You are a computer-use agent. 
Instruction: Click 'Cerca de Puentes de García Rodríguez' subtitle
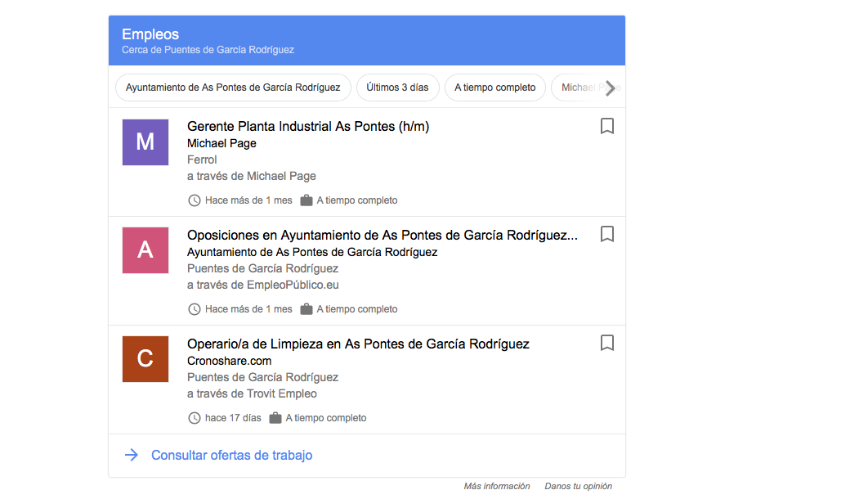pos(208,50)
